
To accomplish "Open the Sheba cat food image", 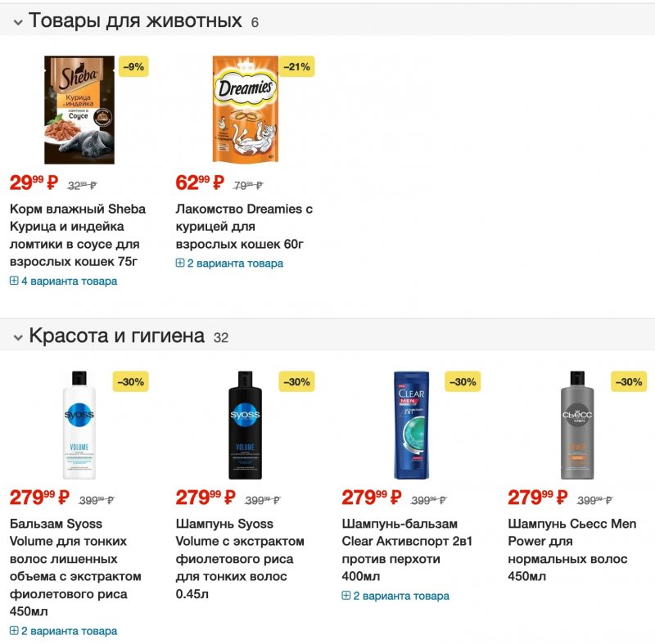I will coord(79,110).
